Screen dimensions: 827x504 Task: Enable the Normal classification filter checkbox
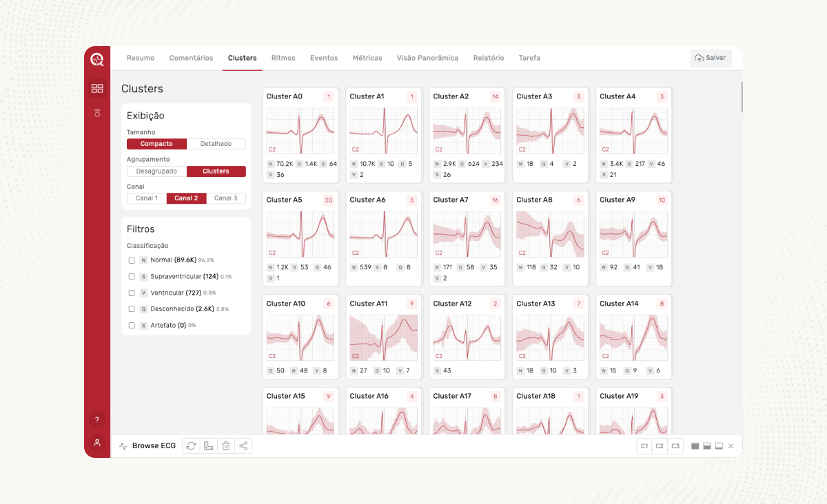point(132,260)
